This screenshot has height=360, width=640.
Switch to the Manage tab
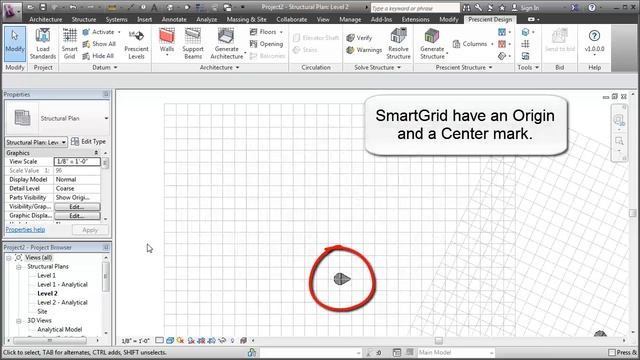(350, 20)
